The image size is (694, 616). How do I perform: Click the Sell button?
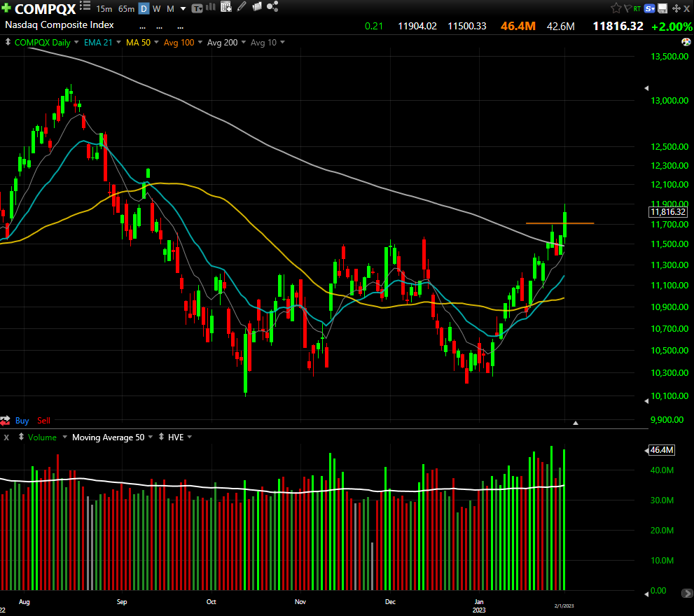point(43,421)
